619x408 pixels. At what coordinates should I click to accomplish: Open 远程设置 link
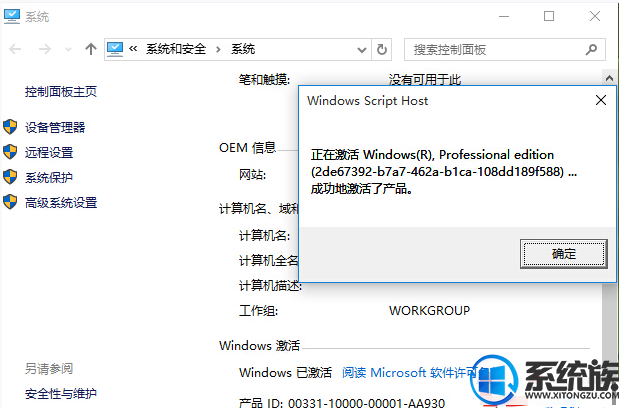[49, 152]
